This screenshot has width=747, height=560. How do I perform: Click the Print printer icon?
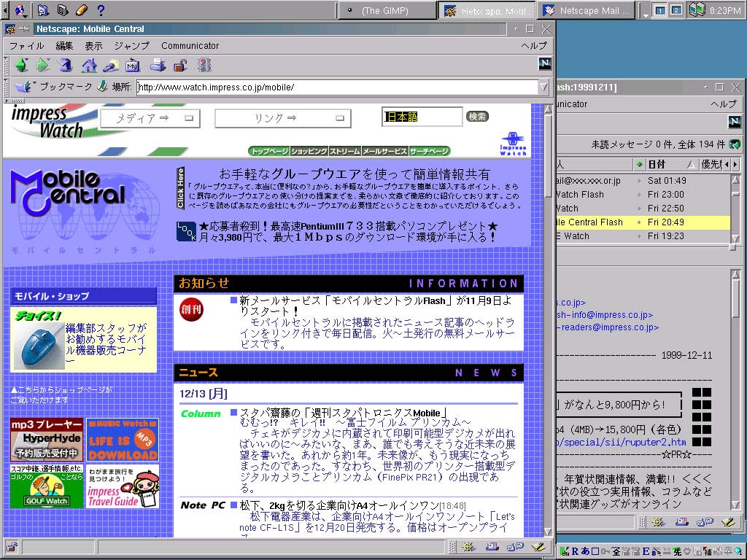pyautogui.click(x=158, y=66)
